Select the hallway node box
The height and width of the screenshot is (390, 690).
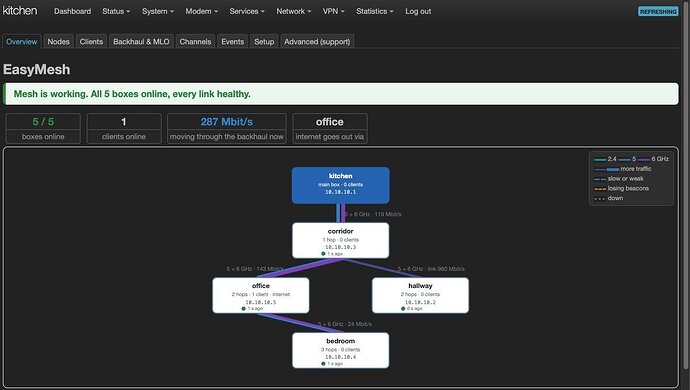[x=420, y=295]
